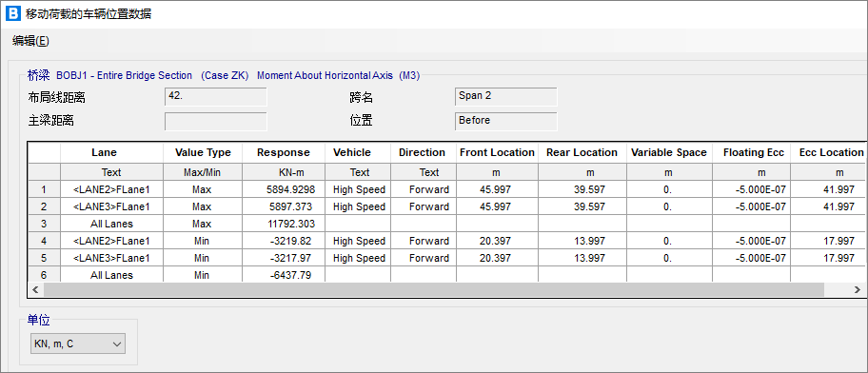Viewport: 868px width, 373px height.
Task: Click the response cell 11792.303
Action: [284, 225]
